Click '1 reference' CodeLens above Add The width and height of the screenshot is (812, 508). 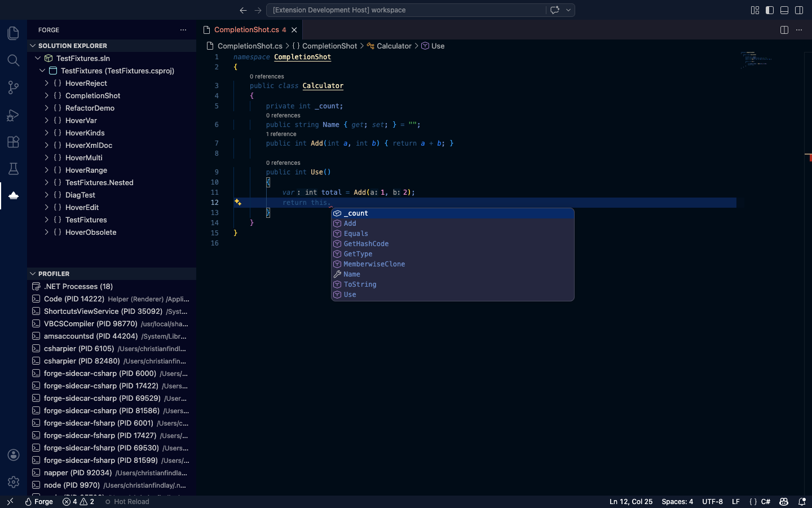(281, 134)
